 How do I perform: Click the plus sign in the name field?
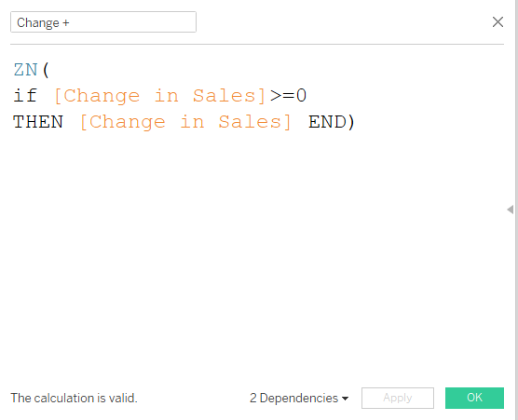click(66, 22)
